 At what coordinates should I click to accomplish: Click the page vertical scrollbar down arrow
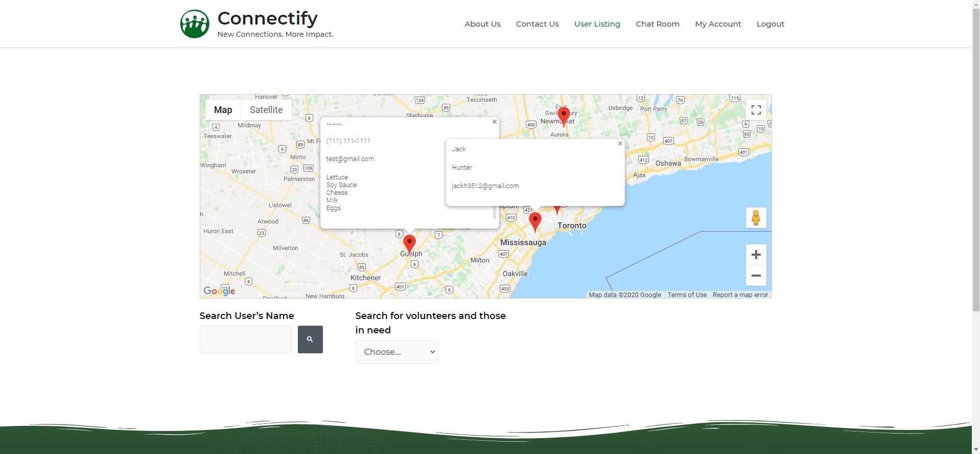976,449
